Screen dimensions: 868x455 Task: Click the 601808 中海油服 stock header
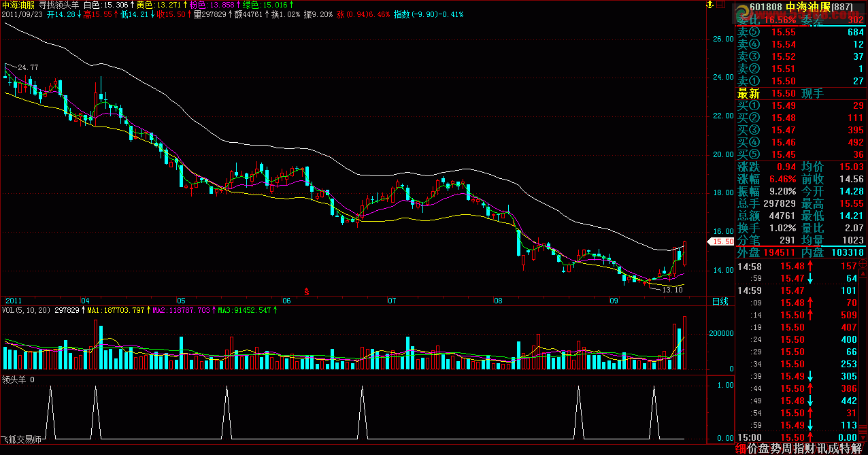(x=800, y=7)
